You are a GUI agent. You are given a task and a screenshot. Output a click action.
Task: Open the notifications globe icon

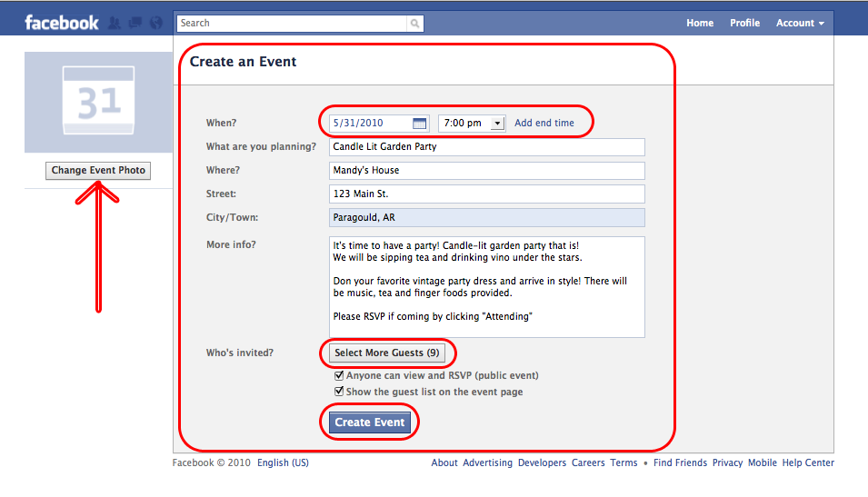point(155,23)
